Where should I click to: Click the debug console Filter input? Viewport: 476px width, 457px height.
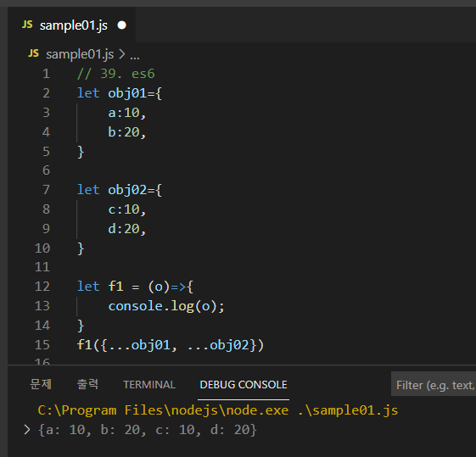coord(434,384)
